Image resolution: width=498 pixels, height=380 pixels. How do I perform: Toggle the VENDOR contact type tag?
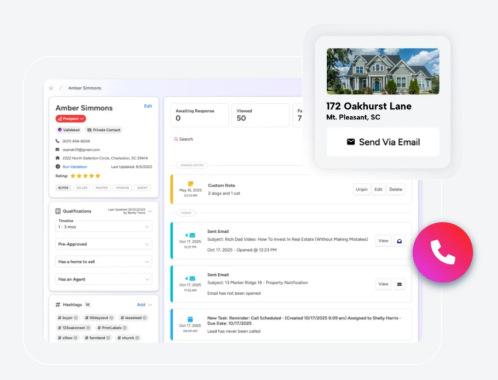[122, 188]
